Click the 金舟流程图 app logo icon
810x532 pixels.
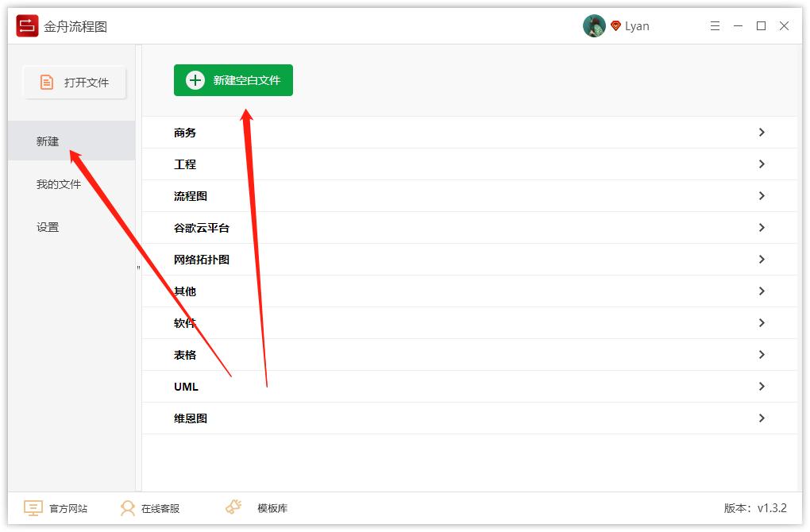tap(26, 25)
